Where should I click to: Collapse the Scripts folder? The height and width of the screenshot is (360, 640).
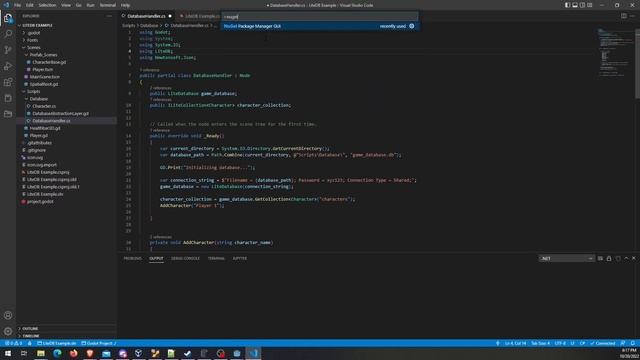pyautogui.click(x=33, y=91)
